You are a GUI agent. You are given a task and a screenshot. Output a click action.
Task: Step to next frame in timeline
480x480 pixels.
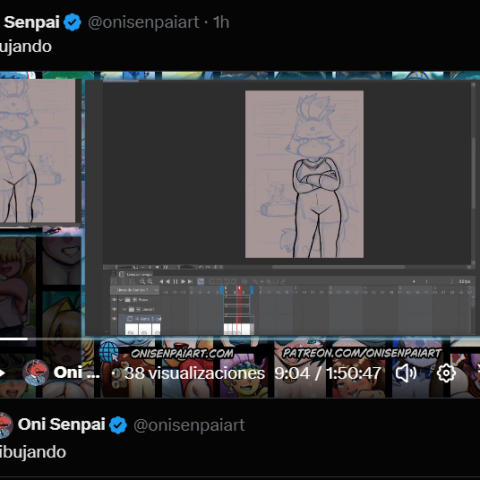click(183, 281)
